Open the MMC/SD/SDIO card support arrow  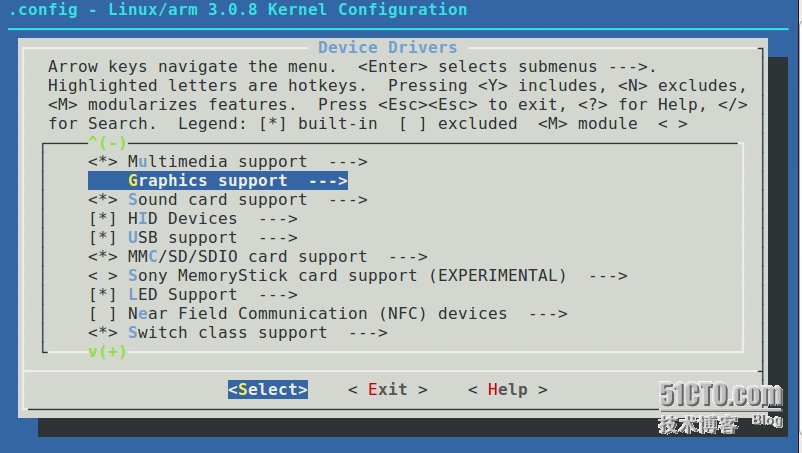408,257
